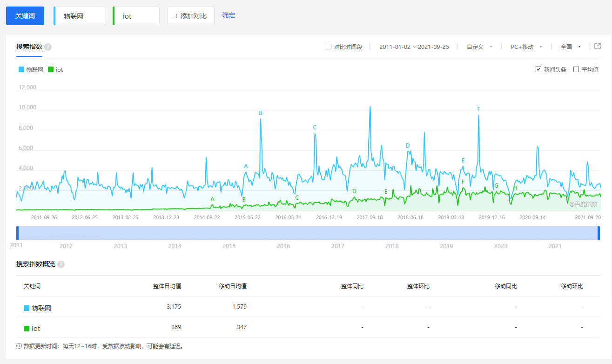The height and width of the screenshot is (364, 612).
Task: Toggle the blue 物联网 legend square
Action: pyautogui.click(x=21, y=70)
